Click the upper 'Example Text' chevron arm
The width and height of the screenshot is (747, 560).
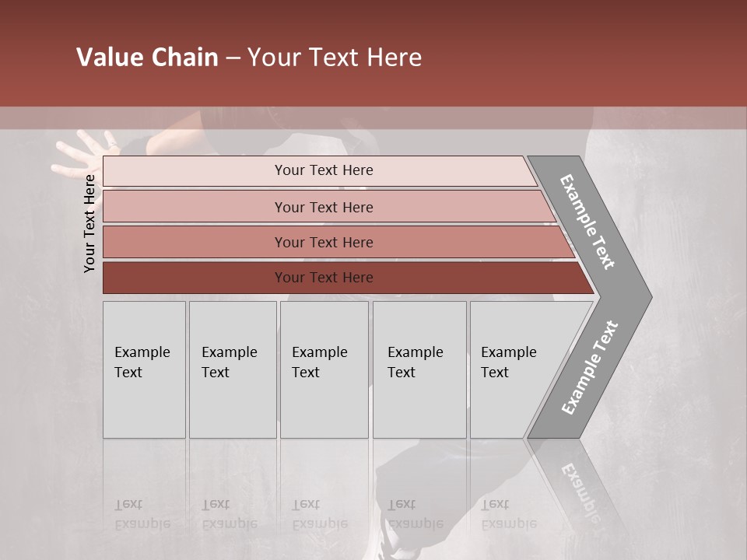pyautogui.click(x=587, y=222)
